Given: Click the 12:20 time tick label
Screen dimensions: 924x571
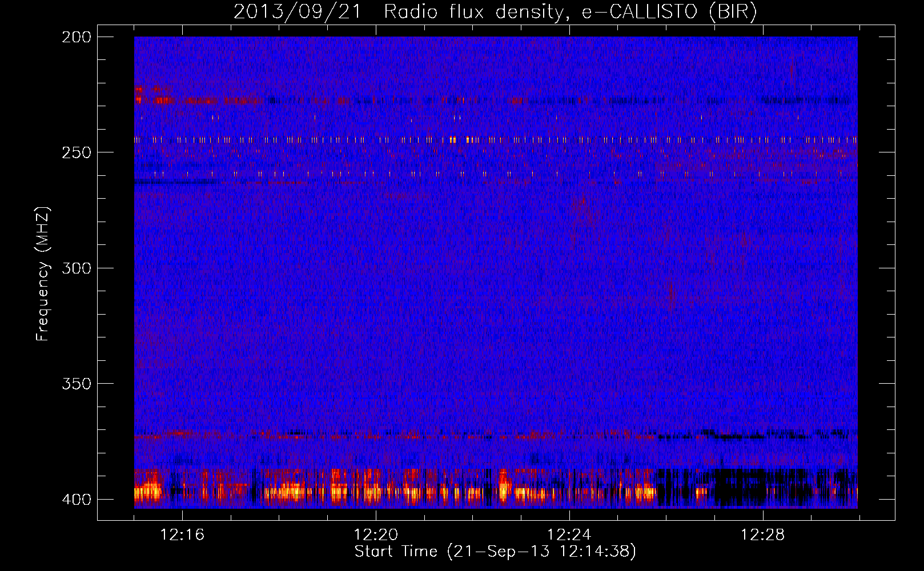Looking at the screenshot, I should point(376,535).
